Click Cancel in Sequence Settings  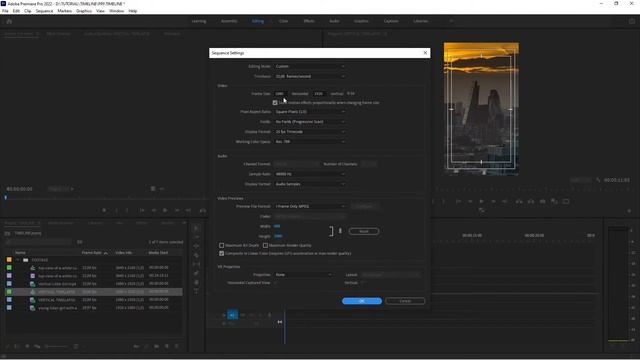click(x=405, y=301)
